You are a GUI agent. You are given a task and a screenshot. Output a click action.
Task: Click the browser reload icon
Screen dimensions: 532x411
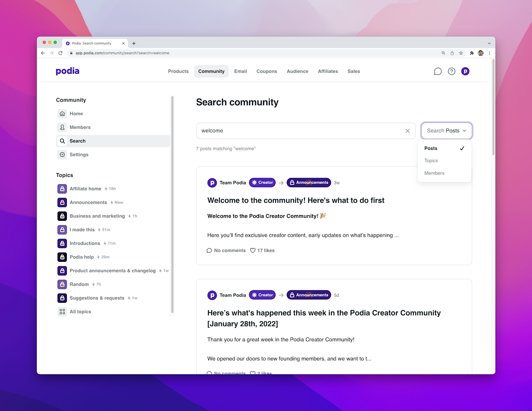(61, 53)
